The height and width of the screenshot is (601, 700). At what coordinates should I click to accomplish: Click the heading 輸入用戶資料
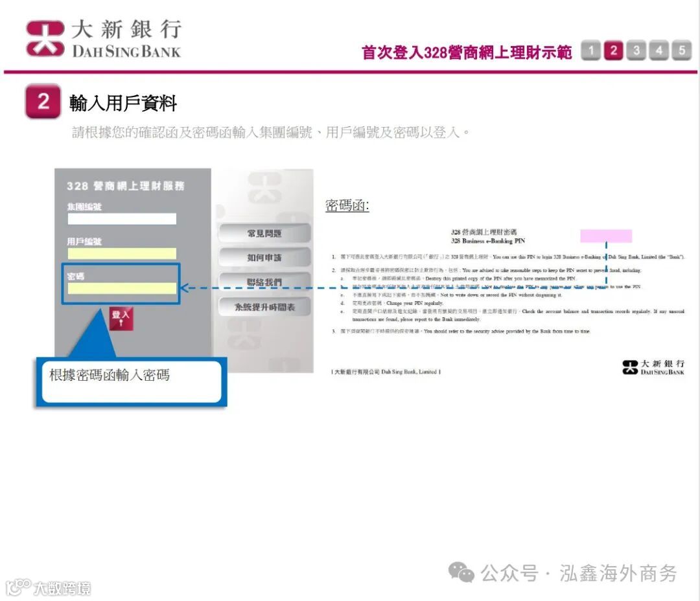(x=123, y=103)
